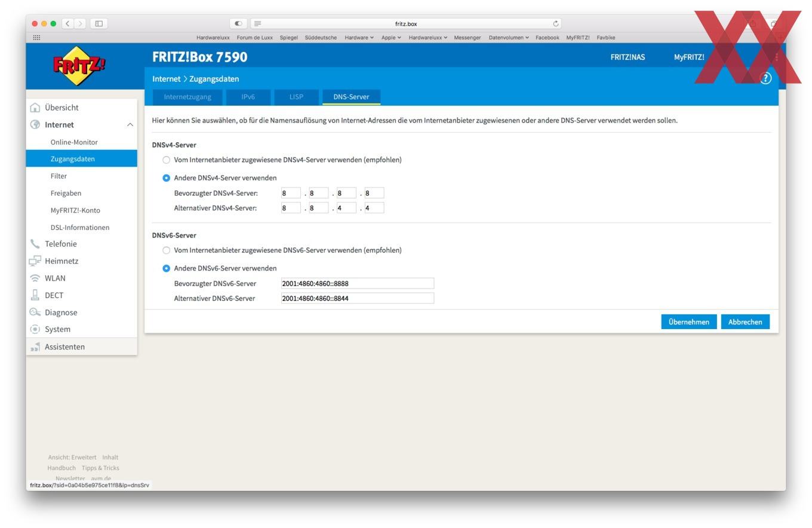Open the Süddeutsche bookmark
Viewport: 812px width, 528px height.
click(321, 38)
